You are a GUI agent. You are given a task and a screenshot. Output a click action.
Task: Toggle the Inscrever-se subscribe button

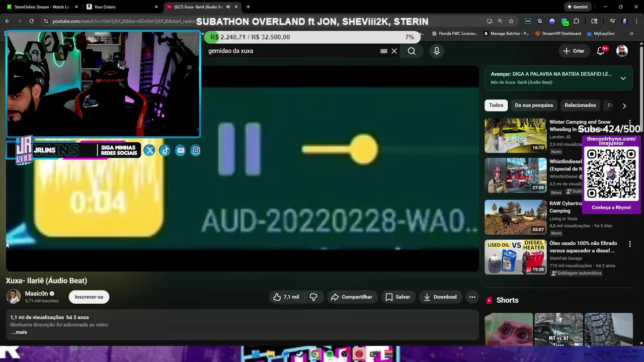(x=89, y=297)
